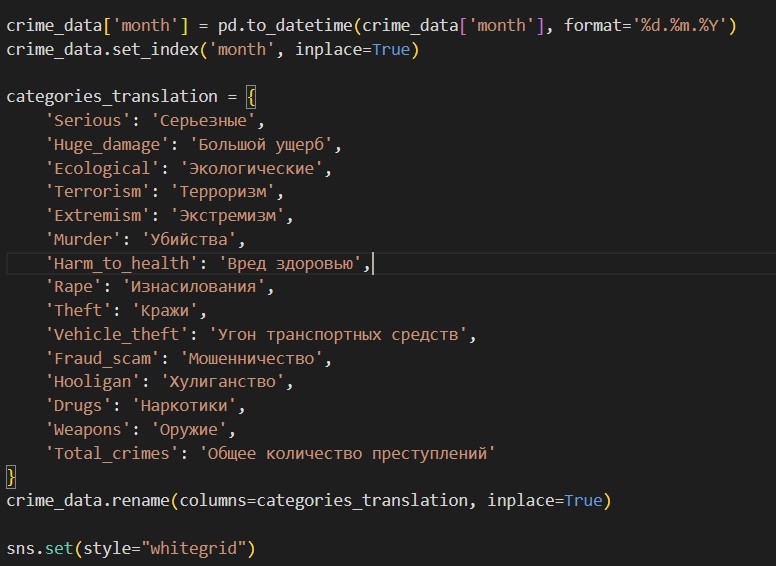Click the value 'Общее количество преступлений'
This screenshot has width=776, height=566.
coord(347,453)
